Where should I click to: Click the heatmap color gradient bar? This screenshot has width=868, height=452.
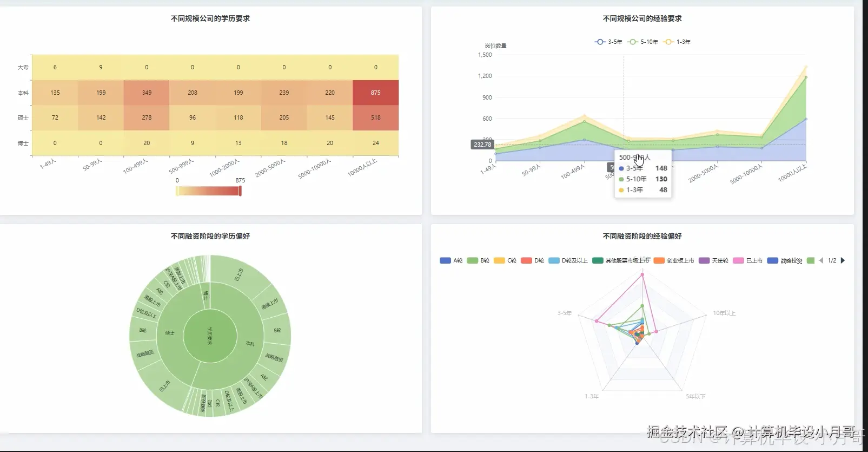[x=208, y=191]
